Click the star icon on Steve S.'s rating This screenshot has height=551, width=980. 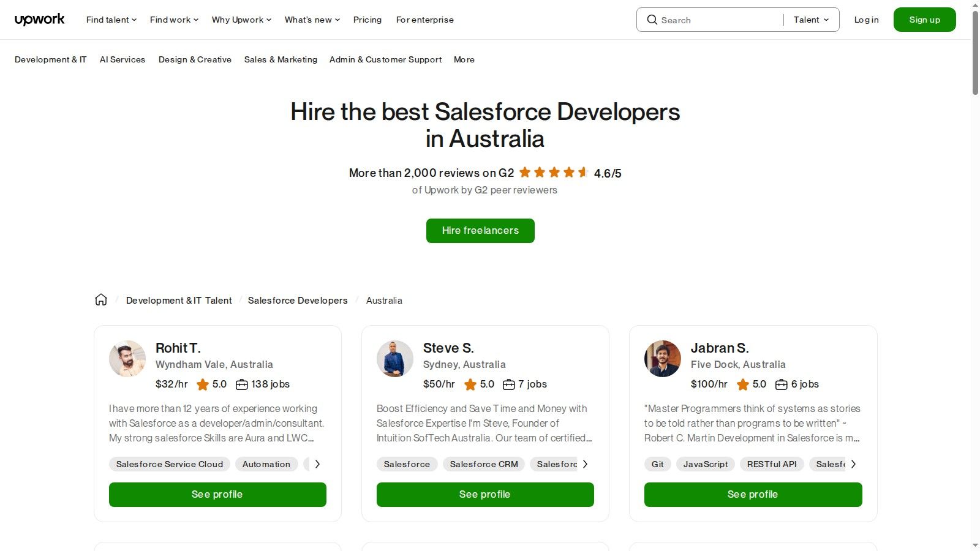[471, 384]
